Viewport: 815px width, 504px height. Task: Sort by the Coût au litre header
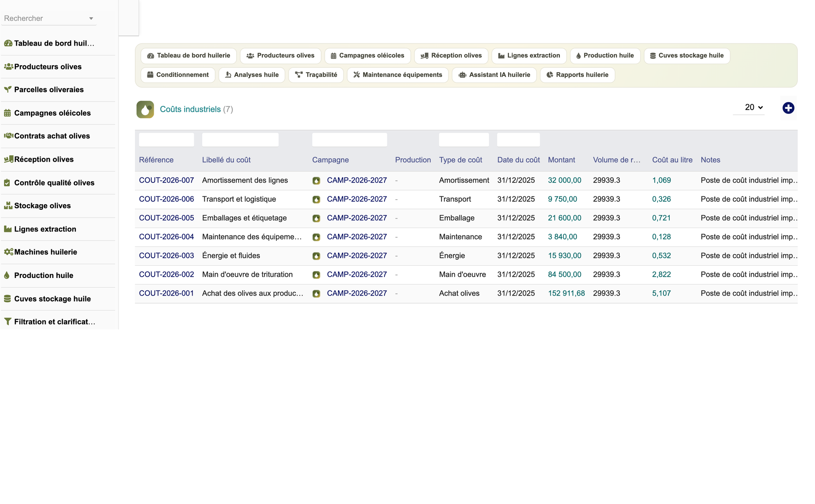[x=672, y=160]
